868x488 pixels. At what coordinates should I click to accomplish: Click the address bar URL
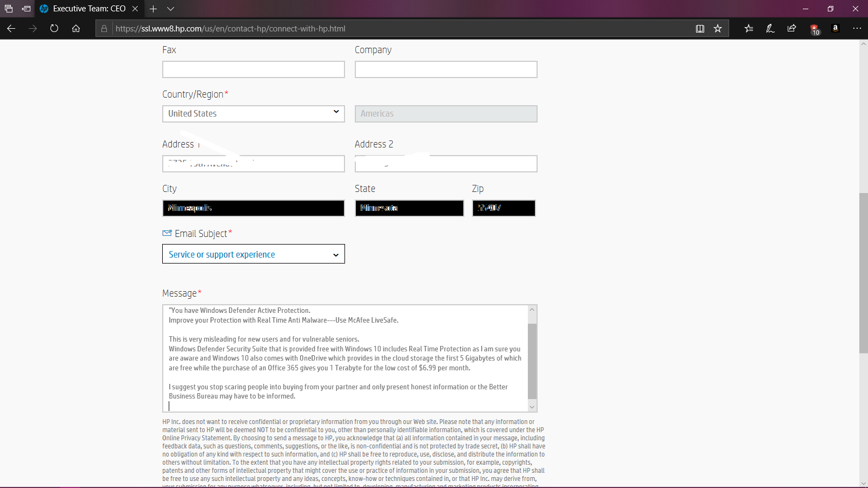tap(230, 28)
